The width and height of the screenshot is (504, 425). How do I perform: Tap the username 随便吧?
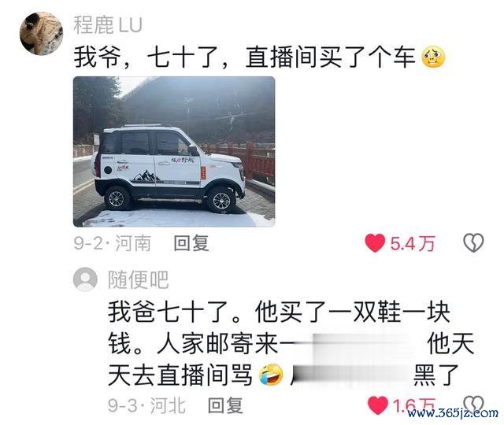tap(139, 279)
